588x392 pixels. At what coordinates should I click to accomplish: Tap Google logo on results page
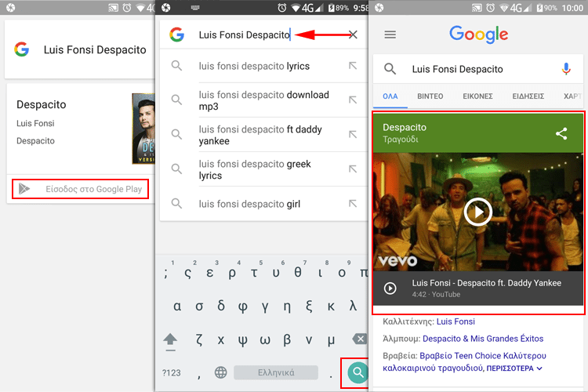(x=479, y=34)
